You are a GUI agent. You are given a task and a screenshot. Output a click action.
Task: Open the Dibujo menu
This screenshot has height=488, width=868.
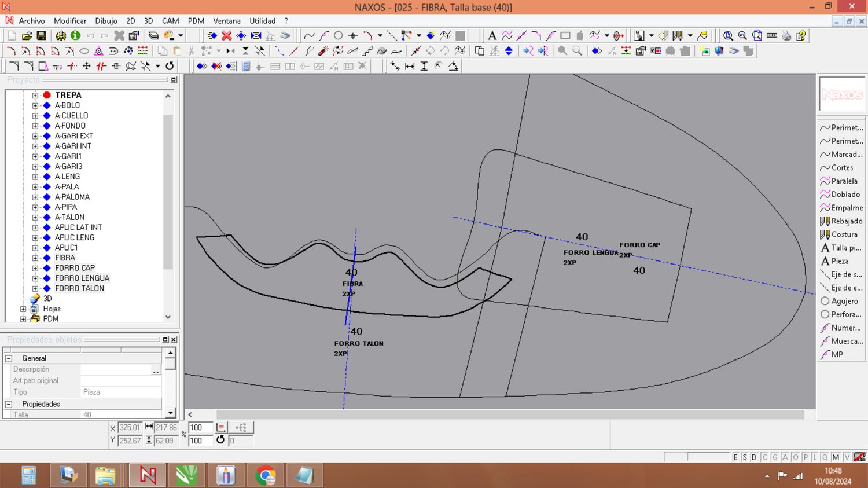point(106,21)
